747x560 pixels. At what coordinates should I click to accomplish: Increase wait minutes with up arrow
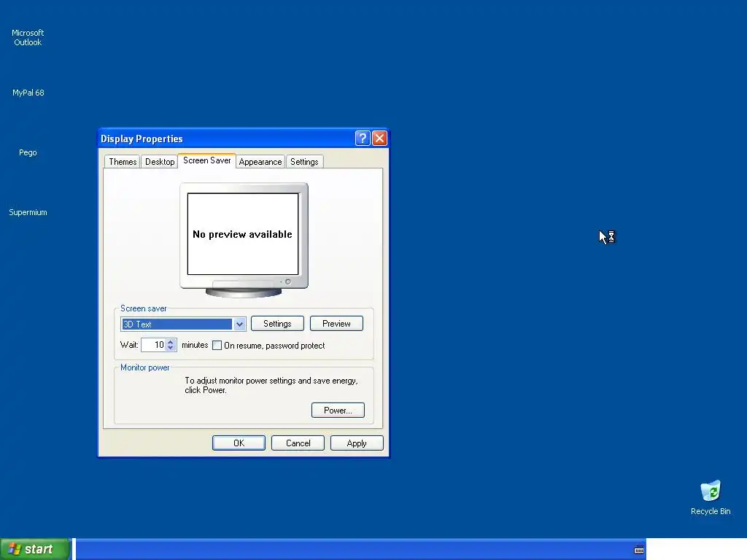tap(171, 341)
